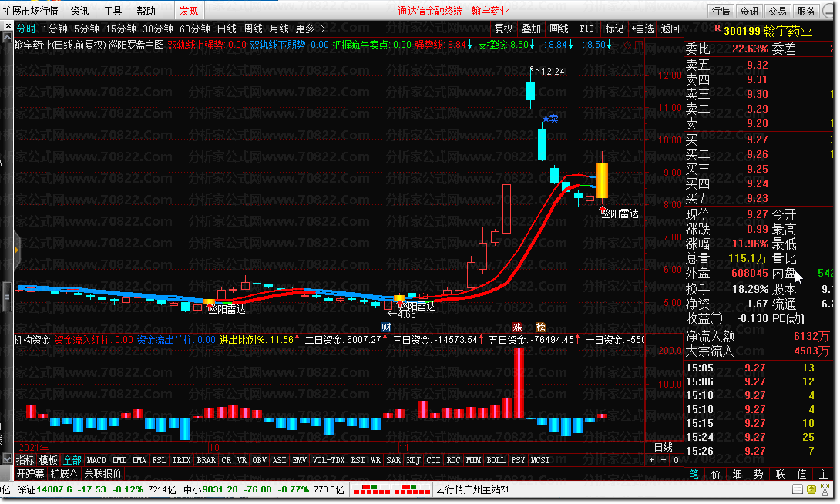Click the 标记 mark button

pos(614,29)
